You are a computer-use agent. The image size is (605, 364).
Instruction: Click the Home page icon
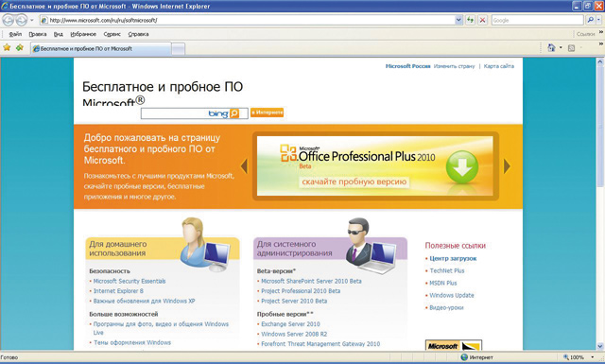(551, 47)
